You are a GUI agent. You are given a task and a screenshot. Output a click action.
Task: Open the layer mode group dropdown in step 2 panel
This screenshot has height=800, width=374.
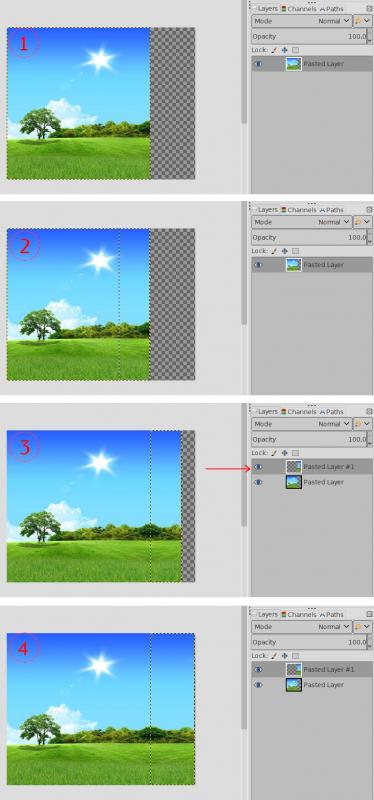coord(363,222)
